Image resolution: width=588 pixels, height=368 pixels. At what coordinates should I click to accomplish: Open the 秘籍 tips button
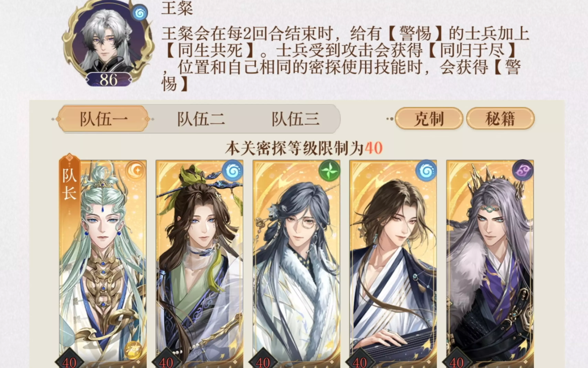500,119
